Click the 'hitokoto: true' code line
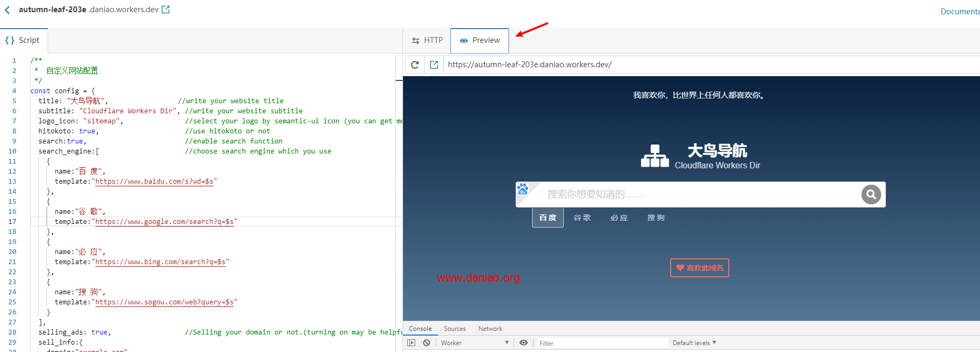This screenshot has height=352, width=980. point(68,131)
